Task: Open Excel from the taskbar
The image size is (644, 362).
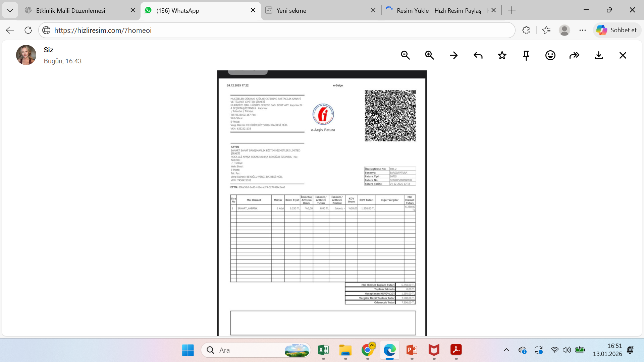Action: (323, 350)
